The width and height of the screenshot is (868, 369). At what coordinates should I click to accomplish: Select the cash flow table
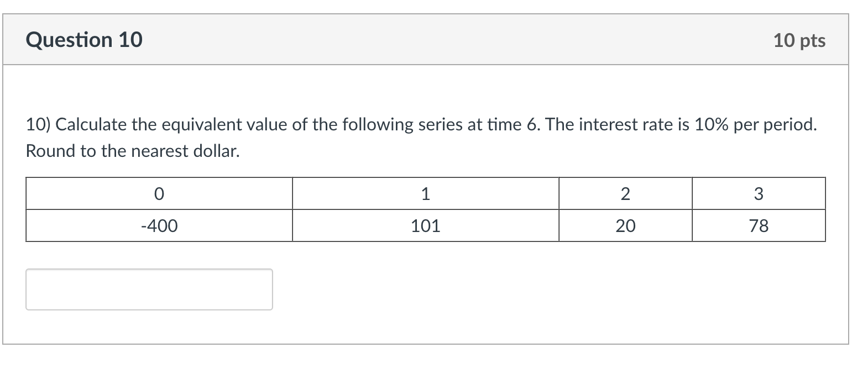click(x=426, y=209)
